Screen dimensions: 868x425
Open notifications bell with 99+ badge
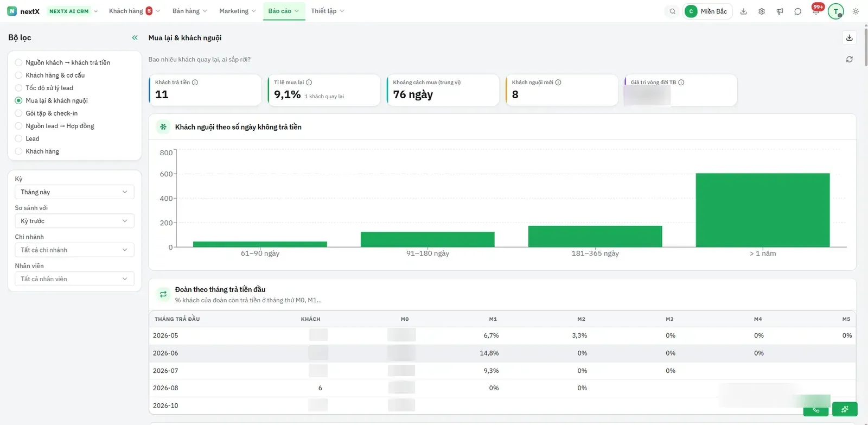click(x=816, y=10)
